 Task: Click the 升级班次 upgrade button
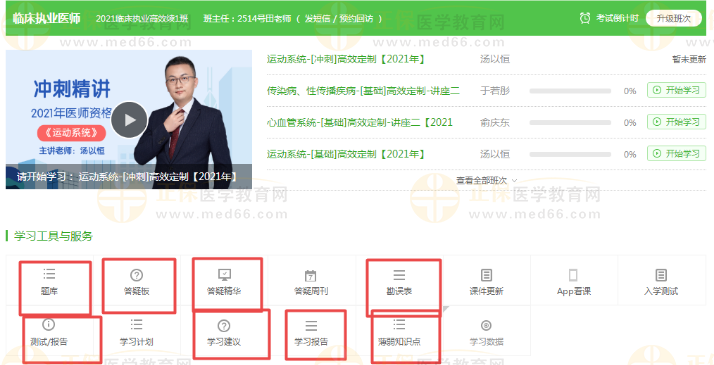coord(673,18)
